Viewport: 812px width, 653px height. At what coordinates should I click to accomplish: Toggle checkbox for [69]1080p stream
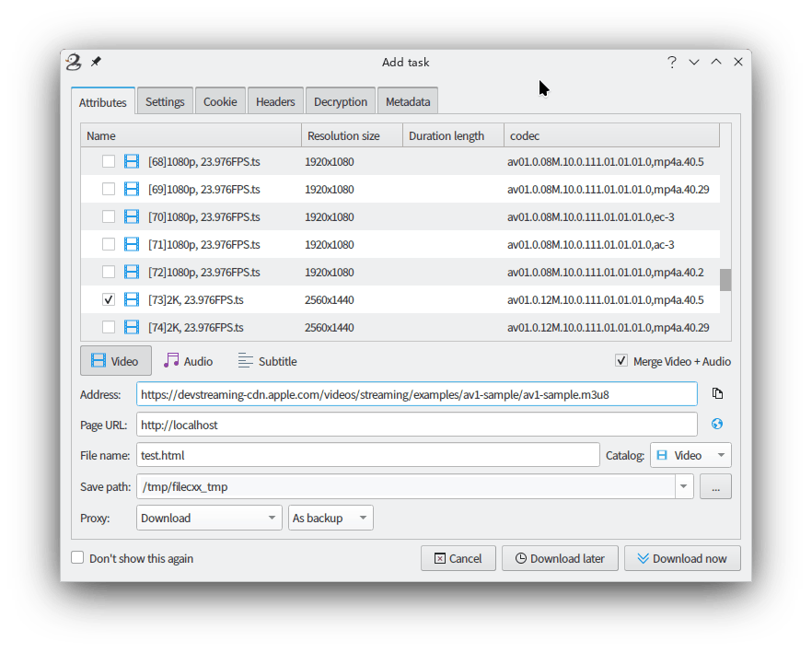[109, 189]
